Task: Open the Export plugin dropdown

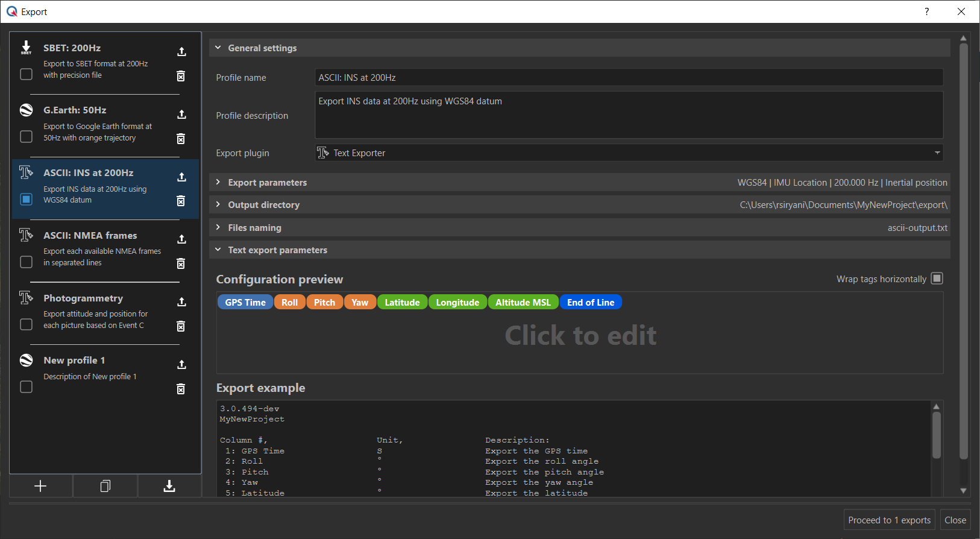Action: [629, 153]
